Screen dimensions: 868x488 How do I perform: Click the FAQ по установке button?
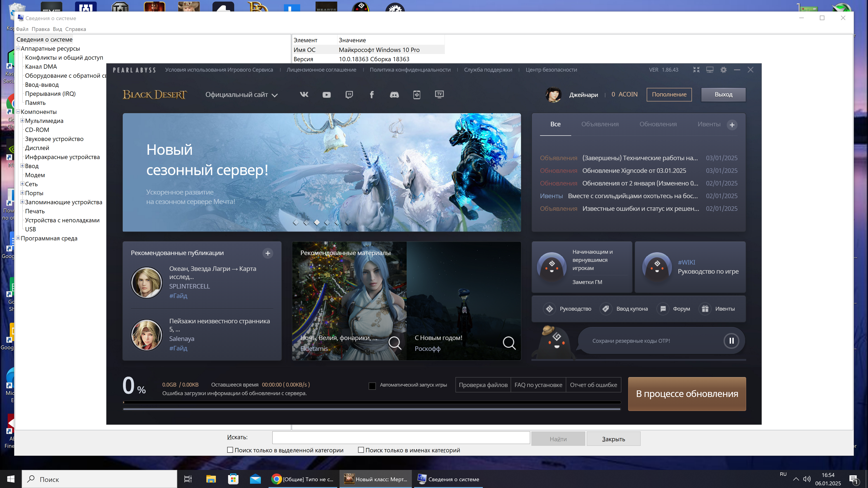click(x=538, y=385)
